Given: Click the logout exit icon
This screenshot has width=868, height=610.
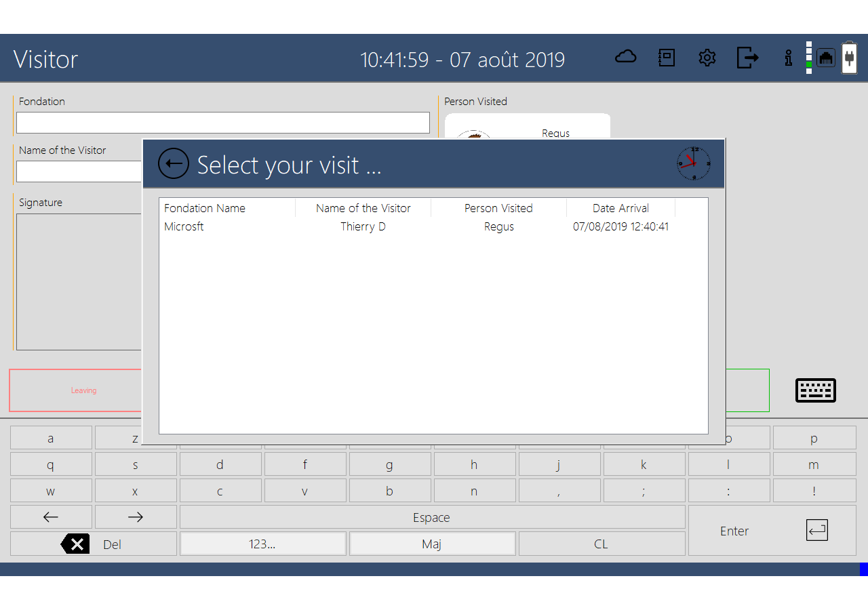Looking at the screenshot, I should pyautogui.click(x=747, y=58).
